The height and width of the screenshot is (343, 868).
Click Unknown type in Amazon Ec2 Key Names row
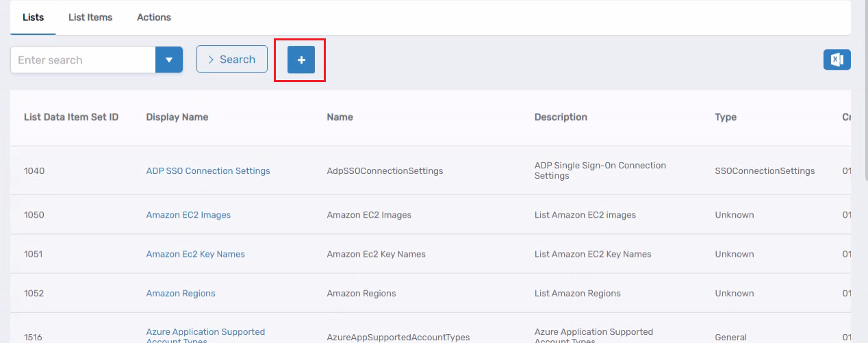click(735, 254)
